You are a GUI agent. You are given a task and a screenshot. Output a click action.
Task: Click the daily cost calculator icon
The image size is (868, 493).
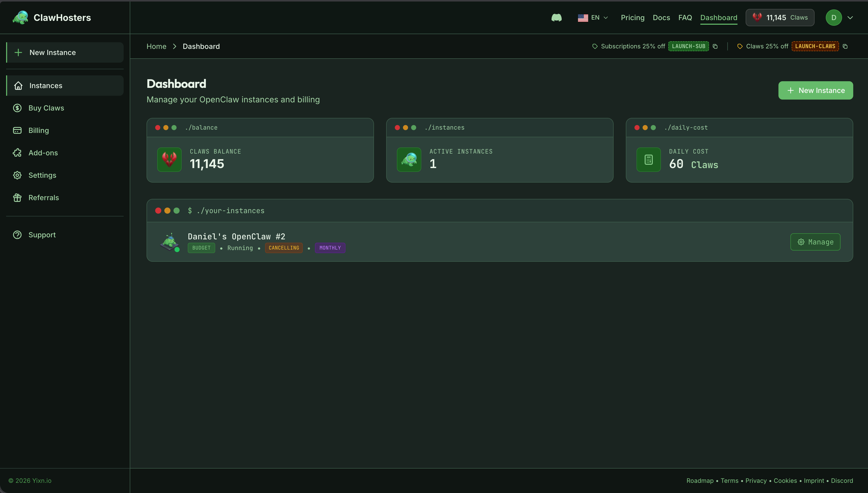click(648, 159)
